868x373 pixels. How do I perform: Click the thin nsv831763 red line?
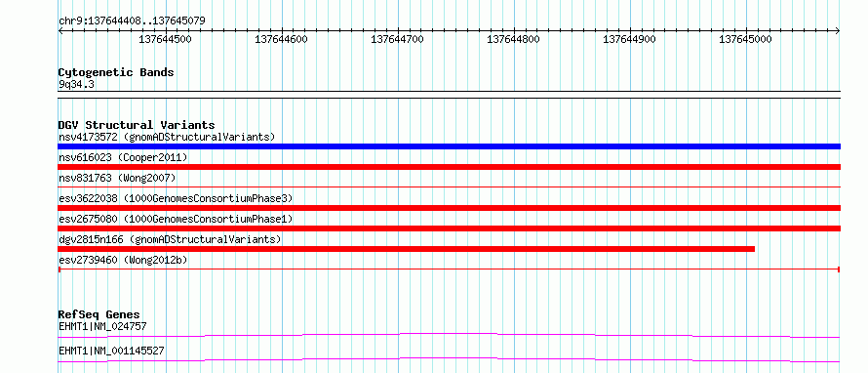point(449,187)
